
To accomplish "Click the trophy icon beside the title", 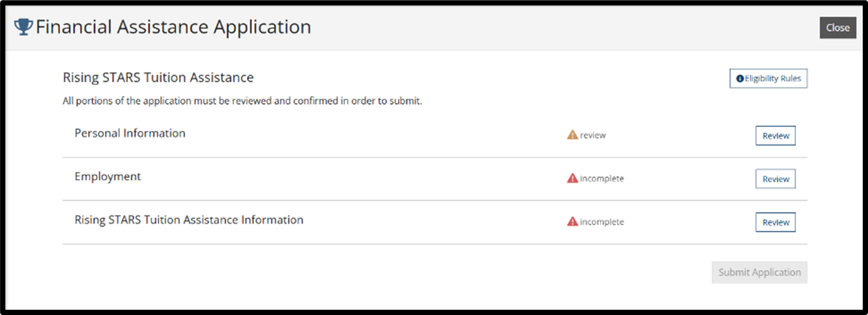I will [23, 26].
